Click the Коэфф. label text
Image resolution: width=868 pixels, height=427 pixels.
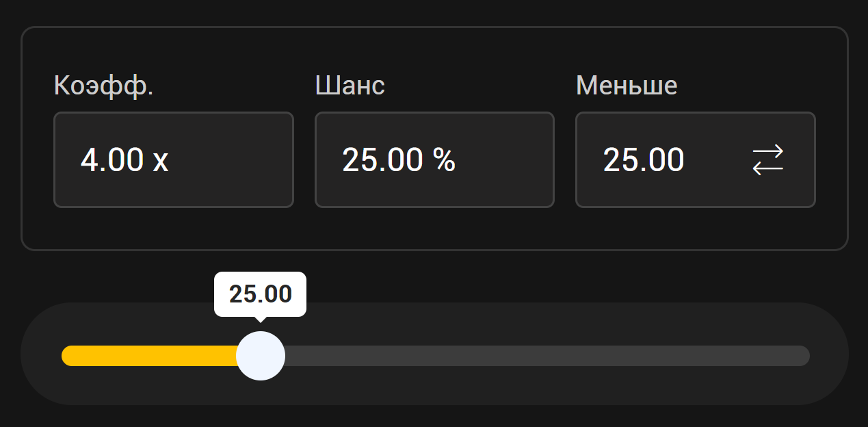point(103,86)
